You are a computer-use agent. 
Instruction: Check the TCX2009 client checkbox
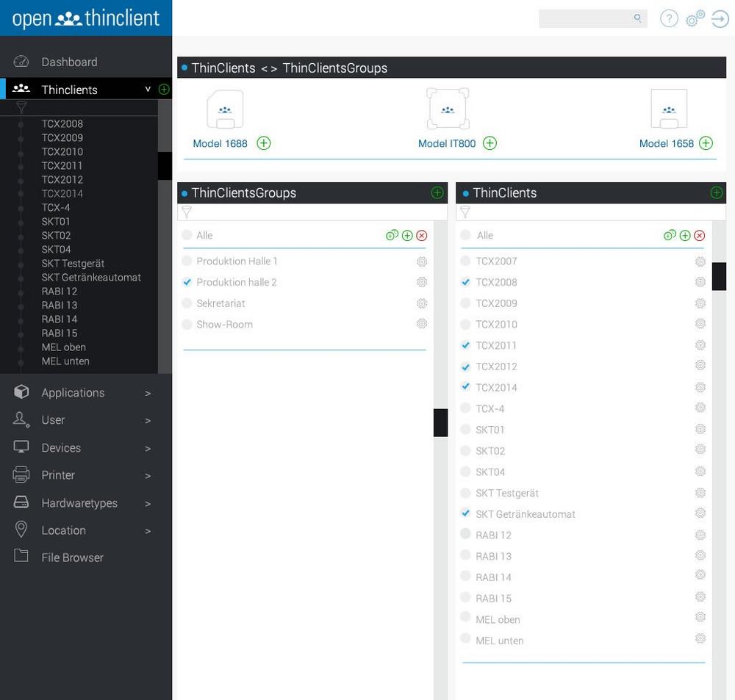[x=465, y=303]
